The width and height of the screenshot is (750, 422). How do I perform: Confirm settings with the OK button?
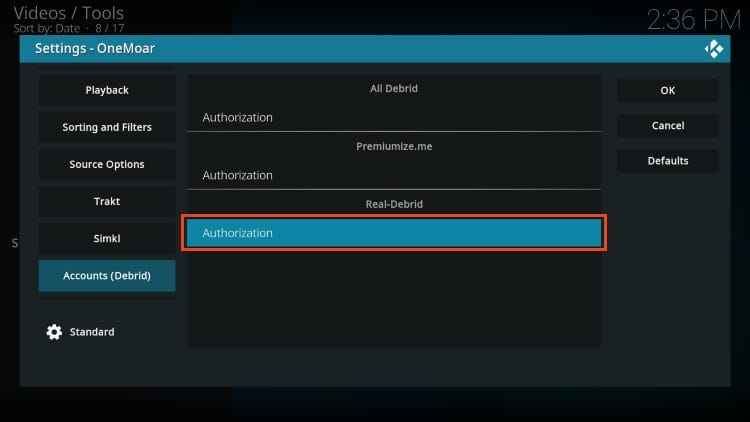(x=668, y=90)
